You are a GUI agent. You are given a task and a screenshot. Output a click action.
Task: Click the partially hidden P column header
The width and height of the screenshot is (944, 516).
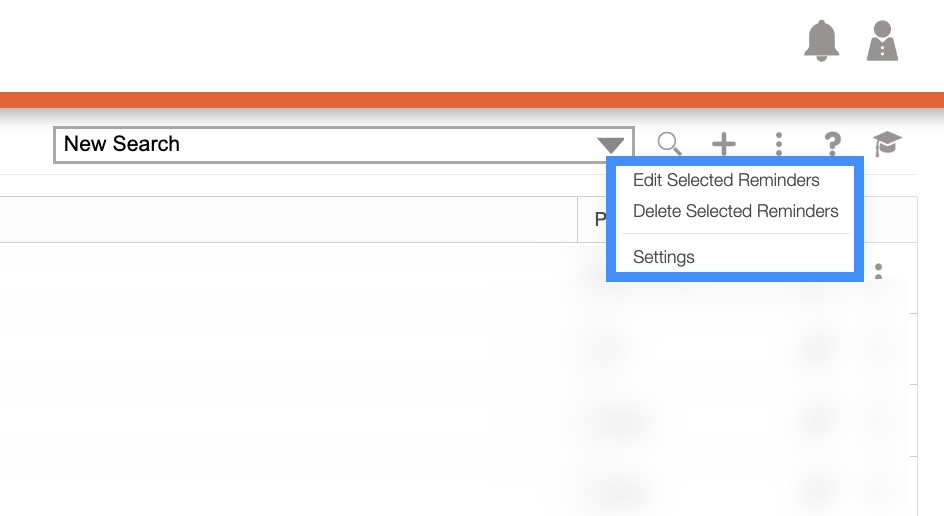point(594,219)
